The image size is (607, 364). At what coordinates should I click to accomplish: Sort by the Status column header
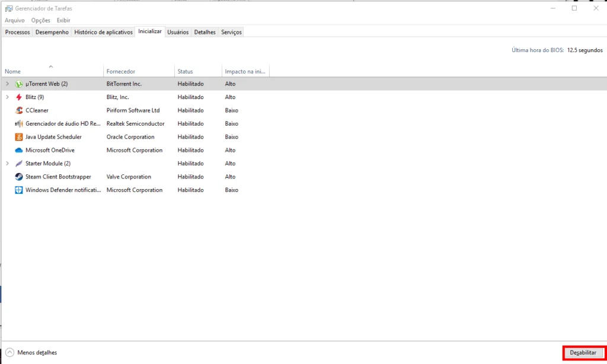[198, 71]
